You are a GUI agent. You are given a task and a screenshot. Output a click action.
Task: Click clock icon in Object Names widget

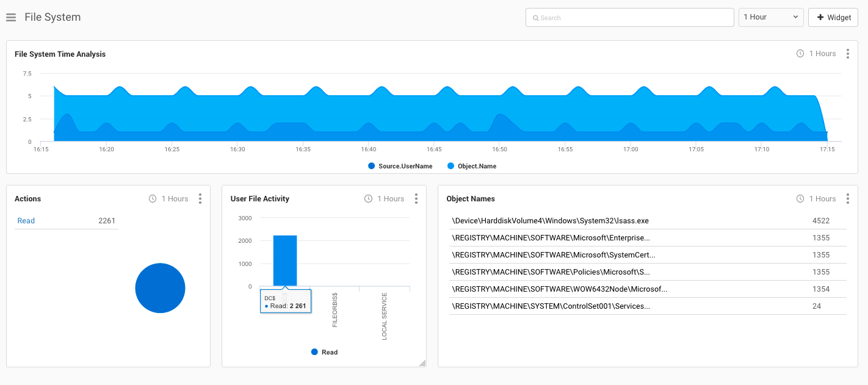pyautogui.click(x=800, y=199)
